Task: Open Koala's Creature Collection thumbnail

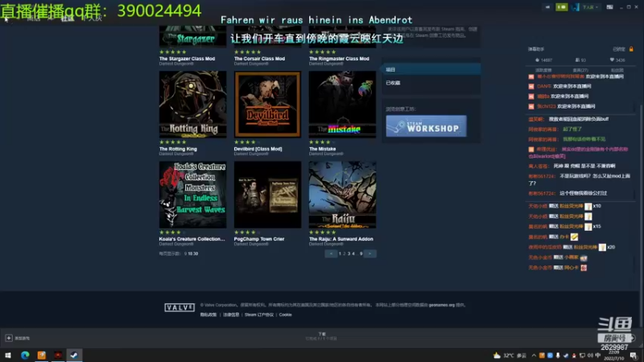Action: (192, 195)
